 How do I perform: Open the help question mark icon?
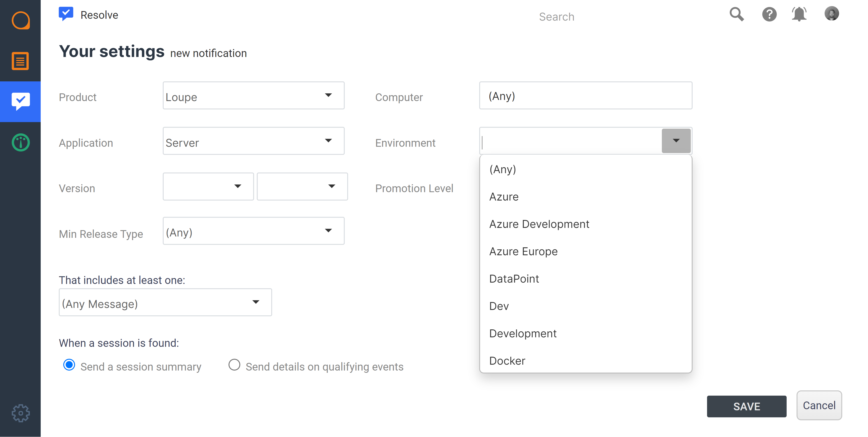pyautogui.click(x=769, y=14)
